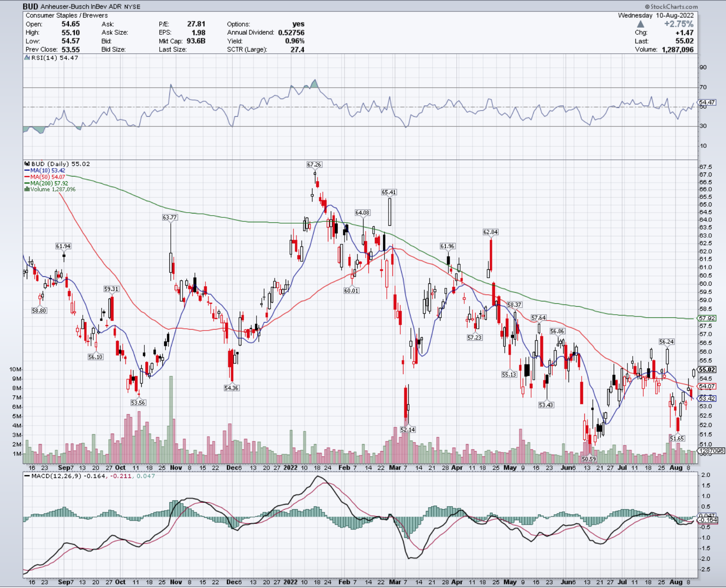Click the StockCharts.com attribution text
Screen dimensions: 726x588
(671, 7)
